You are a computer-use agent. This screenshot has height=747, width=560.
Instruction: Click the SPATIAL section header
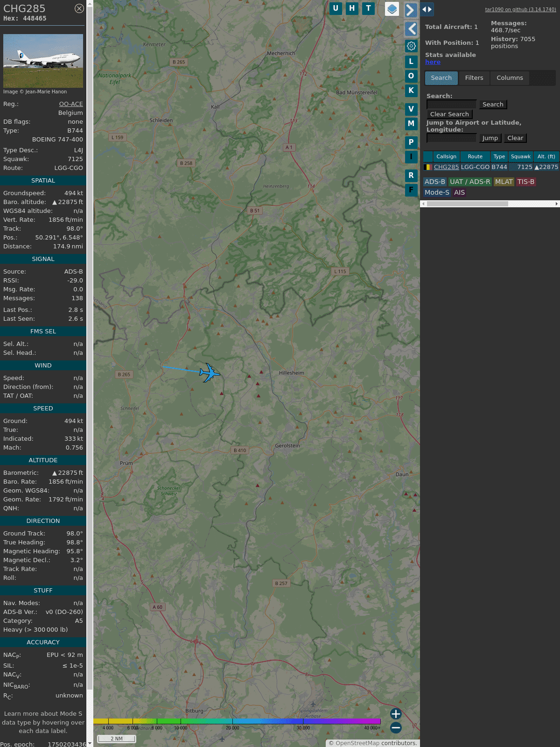tap(43, 181)
